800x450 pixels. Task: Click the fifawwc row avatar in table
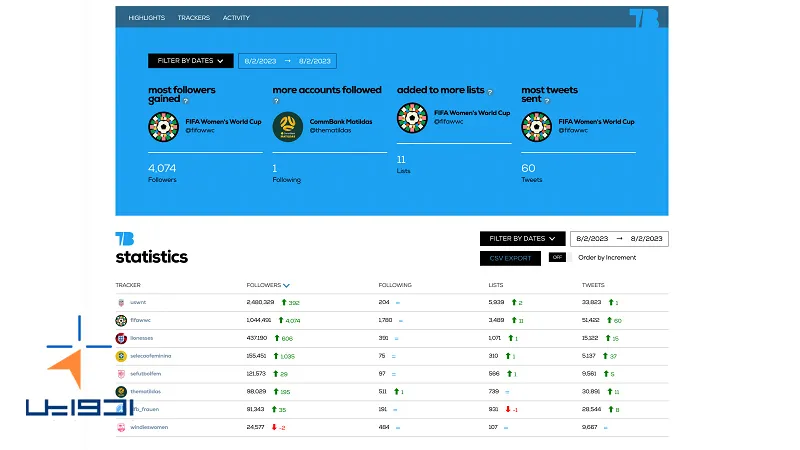(x=121, y=320)
